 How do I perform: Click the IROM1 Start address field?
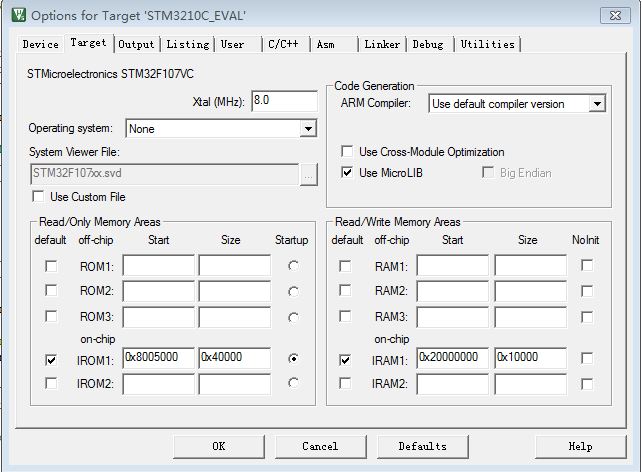(x=158, y=358)
